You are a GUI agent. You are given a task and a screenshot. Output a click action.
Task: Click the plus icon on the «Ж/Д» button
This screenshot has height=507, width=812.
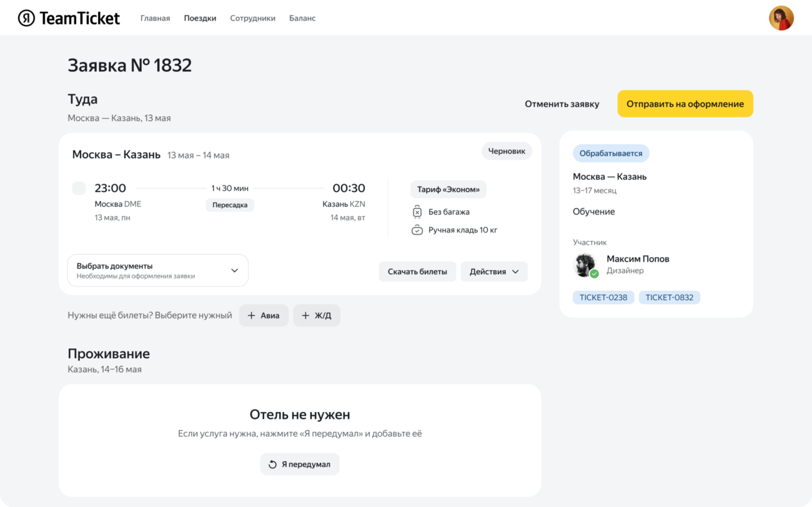coord(304,315)
